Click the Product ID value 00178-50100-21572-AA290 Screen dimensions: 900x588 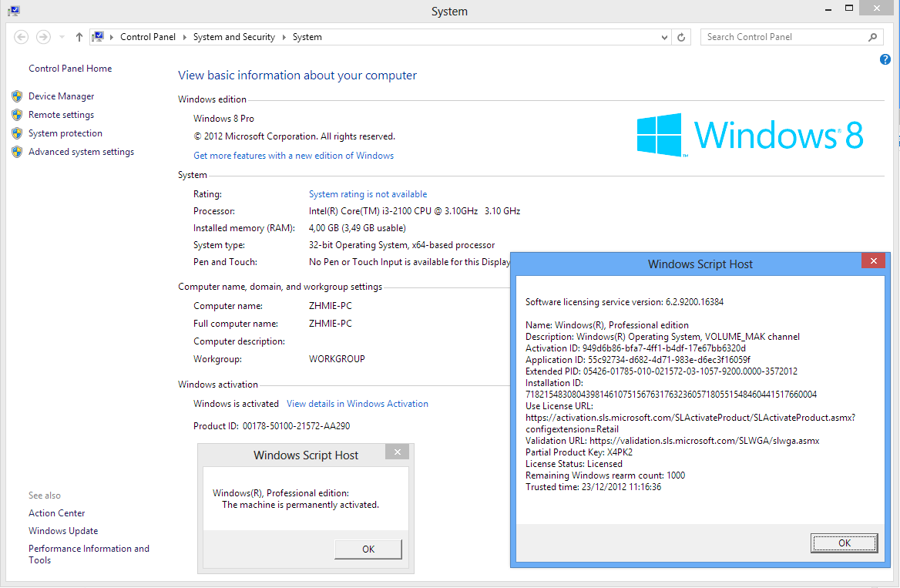296,426
